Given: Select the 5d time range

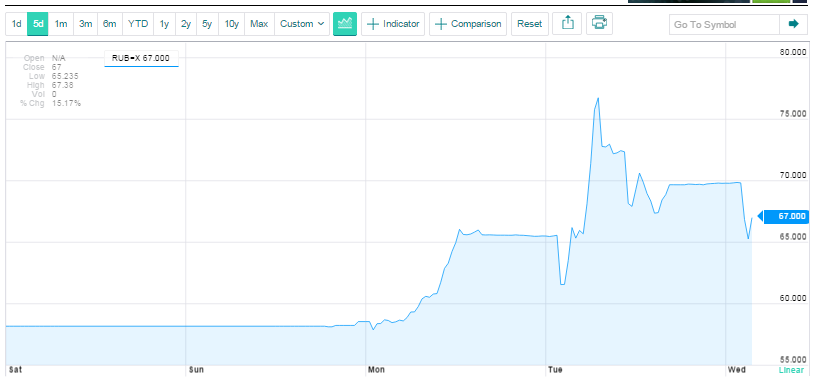Looking at the screenshot, I should (38, 24).
